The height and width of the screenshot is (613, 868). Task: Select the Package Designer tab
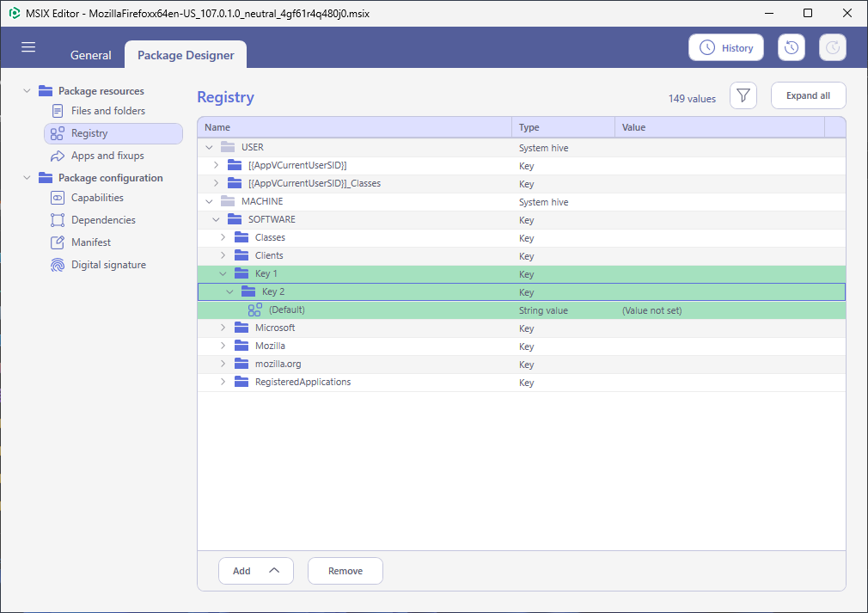(186, 55)
